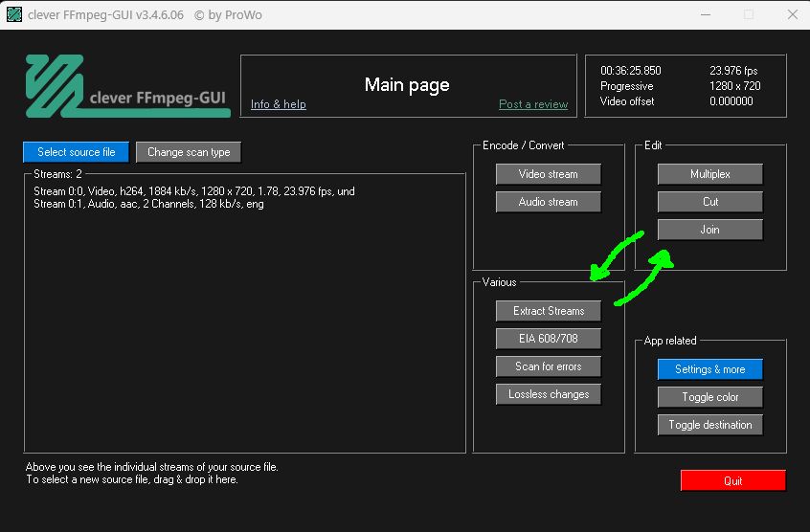Screen dimensions: 810x532
Task: Click Change scan type button
Action: [x=189, y=152]
